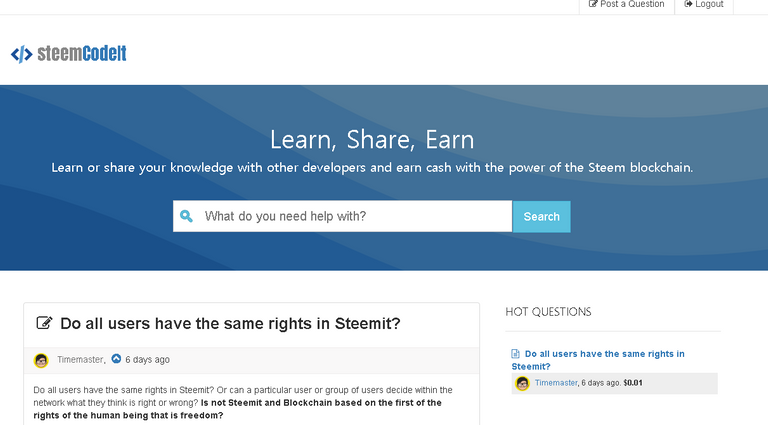Click the steemCodeIt logo
Image resolution: width=768 pixels, height=425 pixels.
point(69,54)
